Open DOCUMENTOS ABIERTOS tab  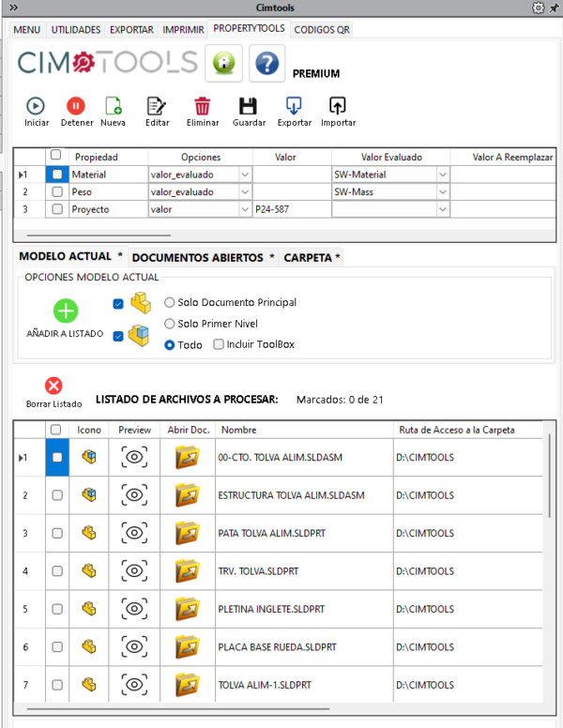pyautogui.click(x=203, y=258)
